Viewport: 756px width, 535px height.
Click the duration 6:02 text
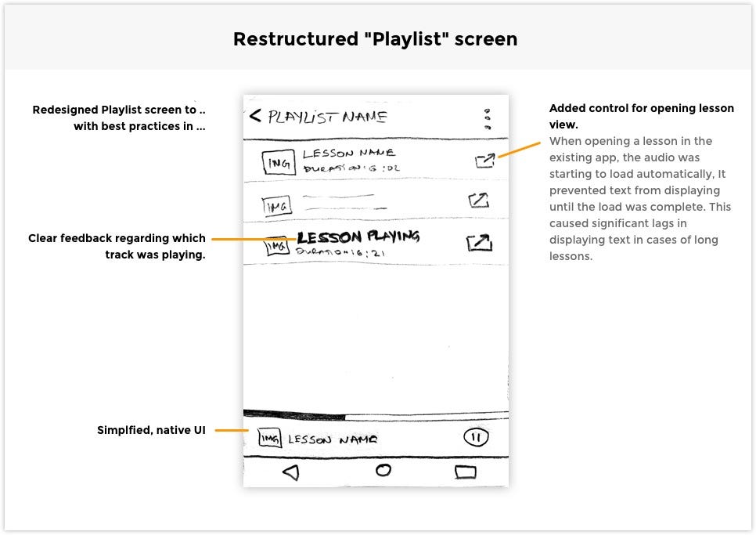(351, 168)
